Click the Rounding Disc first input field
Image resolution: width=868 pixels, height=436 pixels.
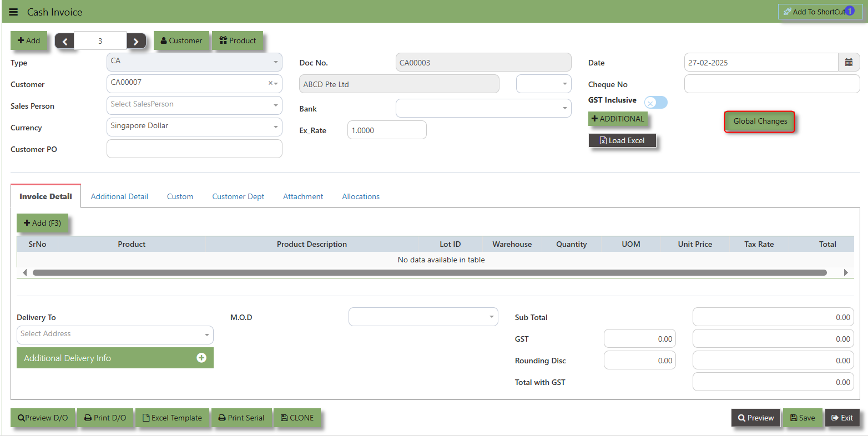click(x=640, y=360)
